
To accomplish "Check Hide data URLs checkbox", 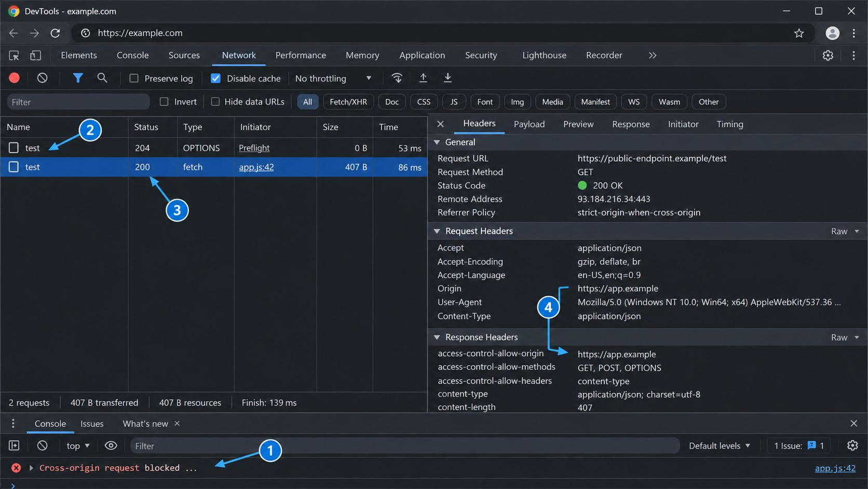I will [x=215, y=102].
